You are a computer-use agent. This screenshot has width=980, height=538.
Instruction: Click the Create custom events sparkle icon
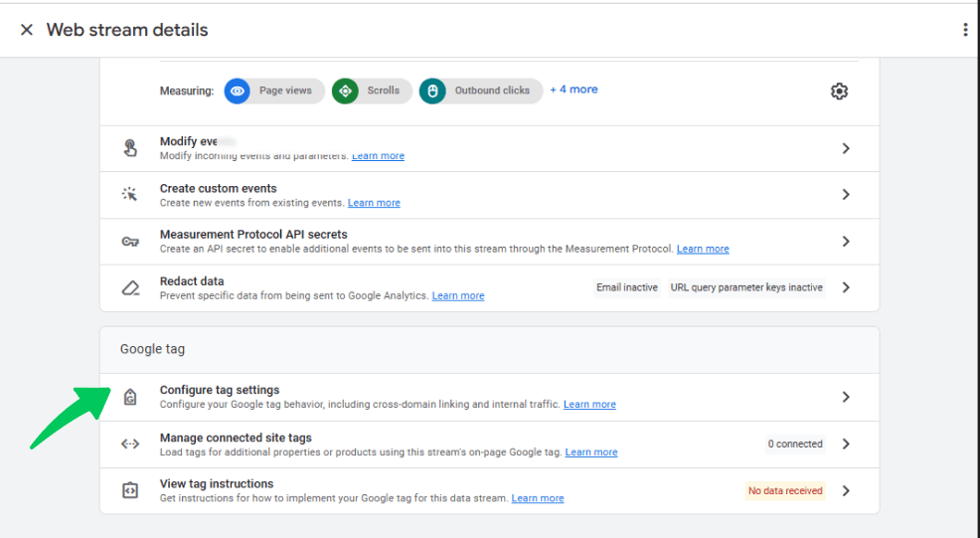[130, 195]
